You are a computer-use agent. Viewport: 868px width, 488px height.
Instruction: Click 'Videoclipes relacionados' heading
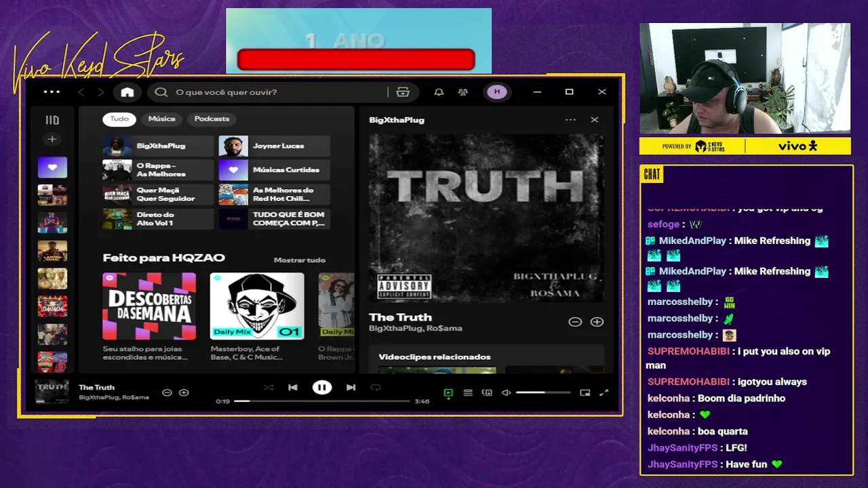pos(435,357)
